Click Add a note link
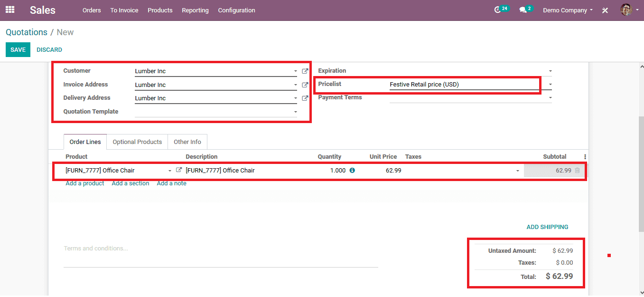Screen dimensions: 644x297 click(172, 183)
